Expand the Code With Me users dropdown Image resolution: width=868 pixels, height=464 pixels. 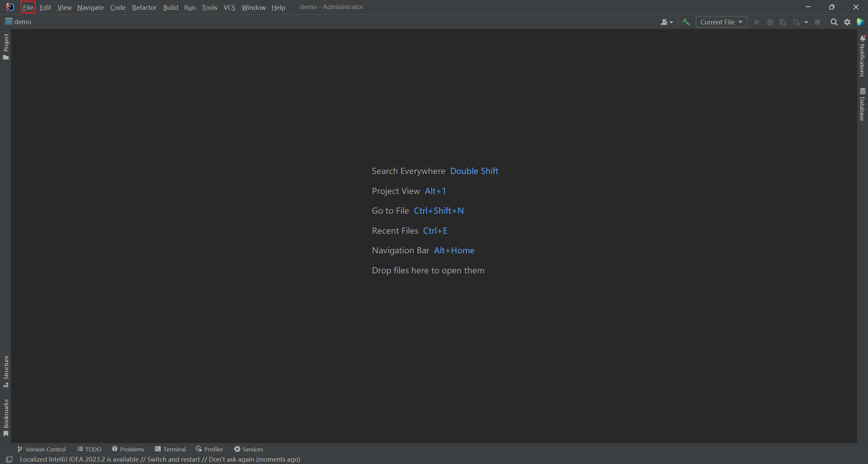point(667,22)
